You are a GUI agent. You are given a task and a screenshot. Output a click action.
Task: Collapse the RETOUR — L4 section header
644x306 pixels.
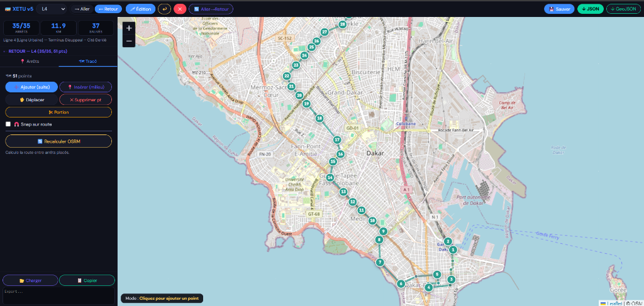coord(35,52)
